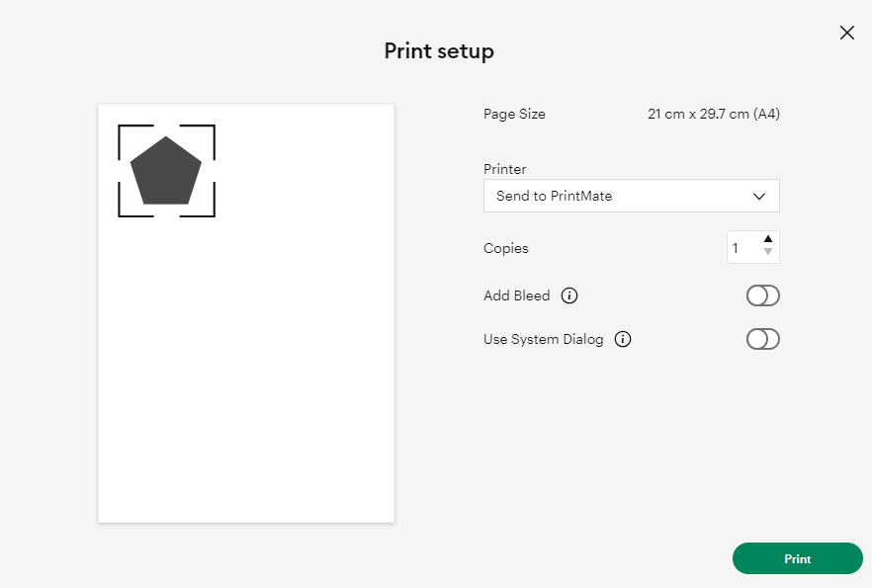Screen dimensions: 872x588
Task: Turn on Use System Dialog switch
Action: tap(762, 339)
